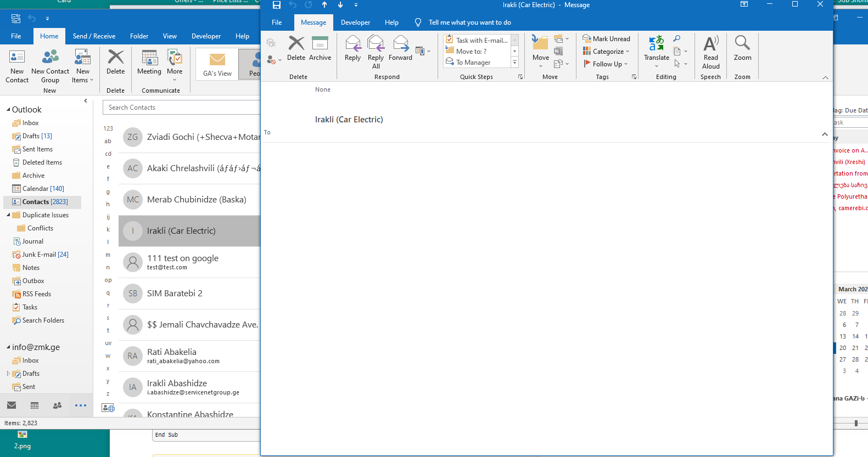Click the Move folder icon
868x457 pixels.
click(x=540, y=43)
